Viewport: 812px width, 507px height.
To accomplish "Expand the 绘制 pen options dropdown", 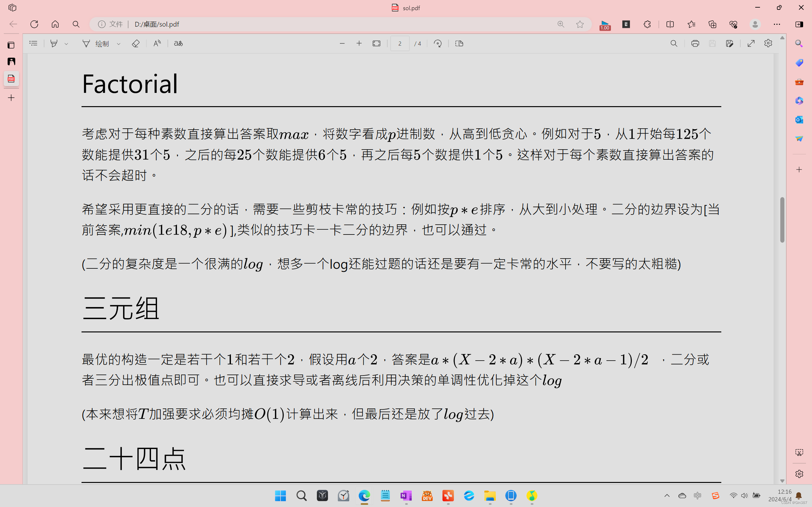I will click(x=118, y=44).
